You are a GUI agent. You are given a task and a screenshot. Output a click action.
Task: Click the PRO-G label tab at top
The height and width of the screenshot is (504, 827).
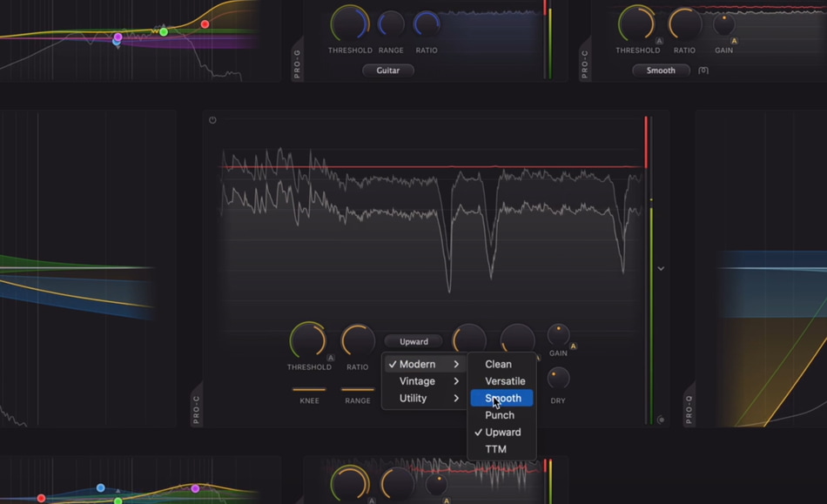297,64
